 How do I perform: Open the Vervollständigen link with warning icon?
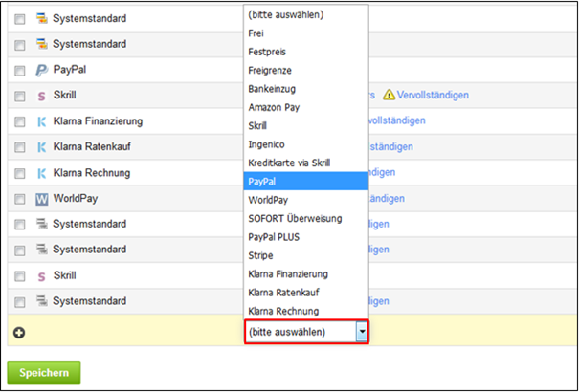tap(433, 96)
